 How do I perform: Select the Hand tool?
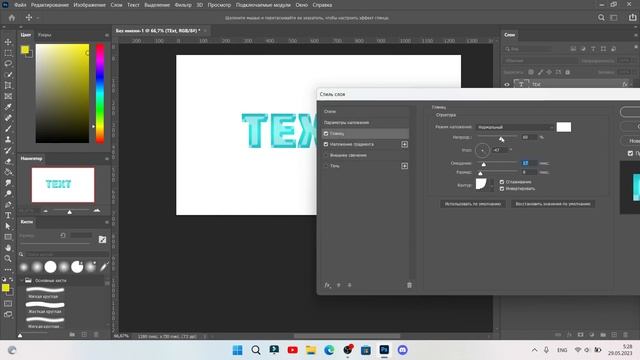click(x=8, y=248)
